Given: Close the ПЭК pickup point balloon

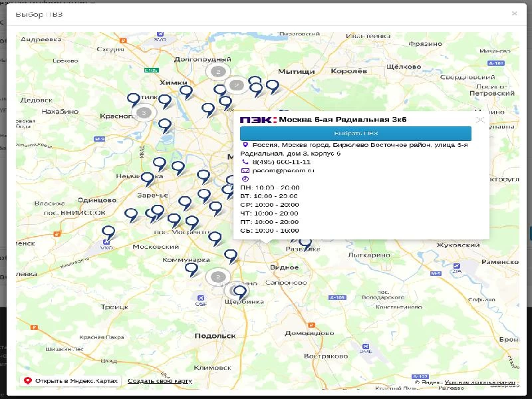Looking at the screenshot, I should (x=480, y=120).
